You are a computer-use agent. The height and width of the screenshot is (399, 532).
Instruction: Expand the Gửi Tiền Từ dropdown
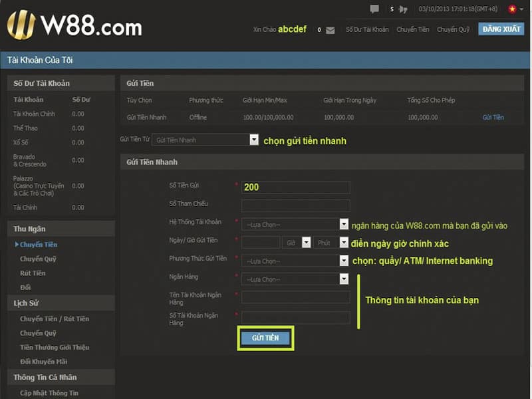253,140
